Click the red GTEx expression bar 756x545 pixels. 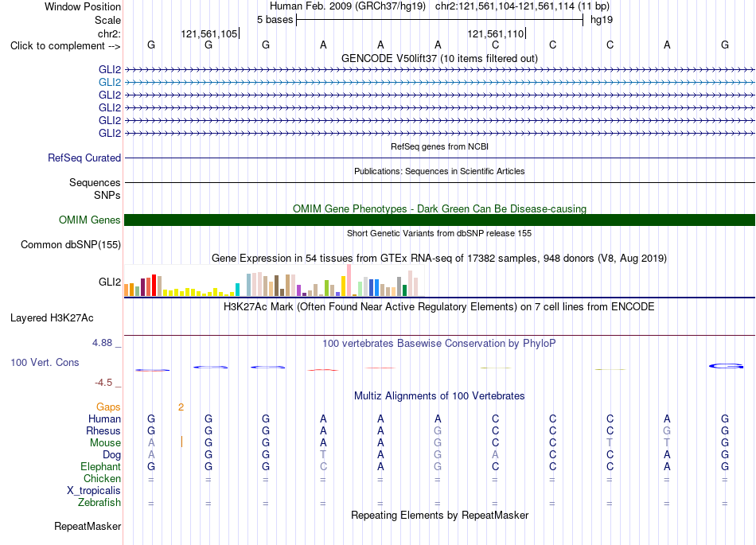(x=154, y=286)
